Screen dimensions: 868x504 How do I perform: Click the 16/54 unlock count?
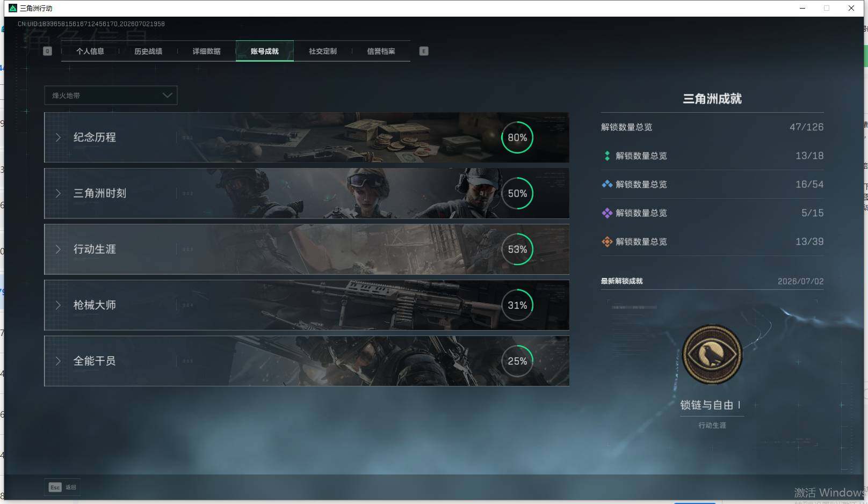point(809,184)
